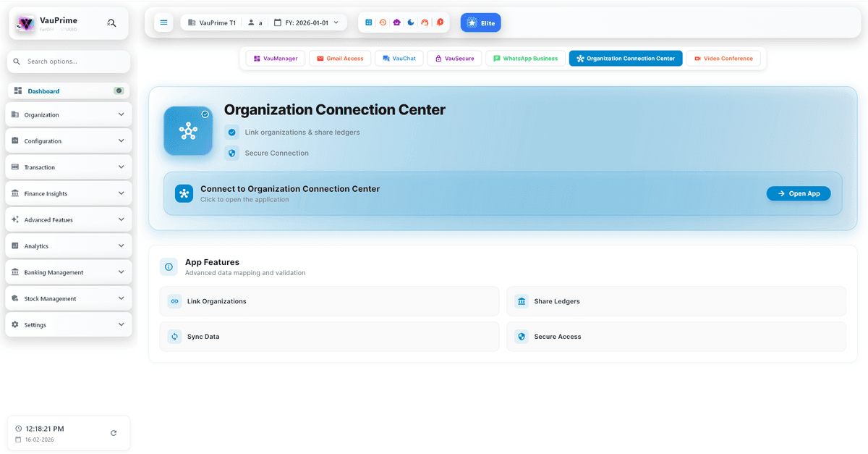Expand the Organization menu chevron
Viewport: 868px width, 454px height.
[121, 114]
